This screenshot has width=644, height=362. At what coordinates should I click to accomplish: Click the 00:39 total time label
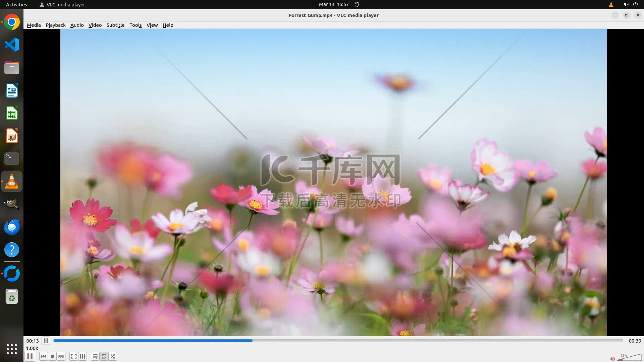tap(635, 341)
